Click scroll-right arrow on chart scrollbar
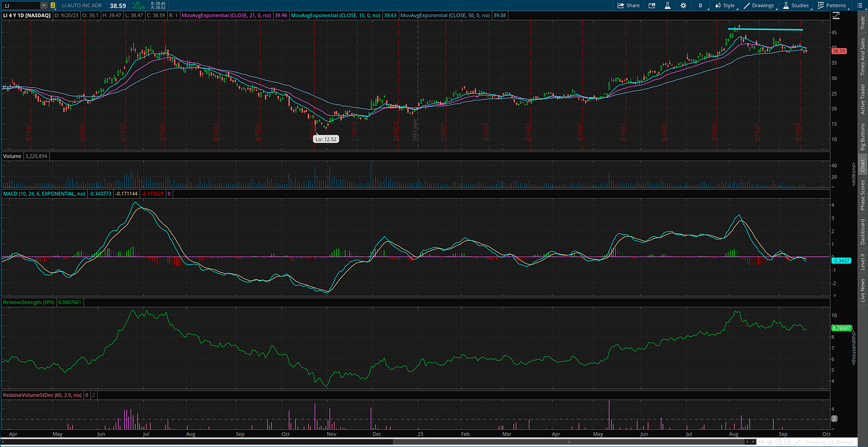868x447 pixels. 753,442
